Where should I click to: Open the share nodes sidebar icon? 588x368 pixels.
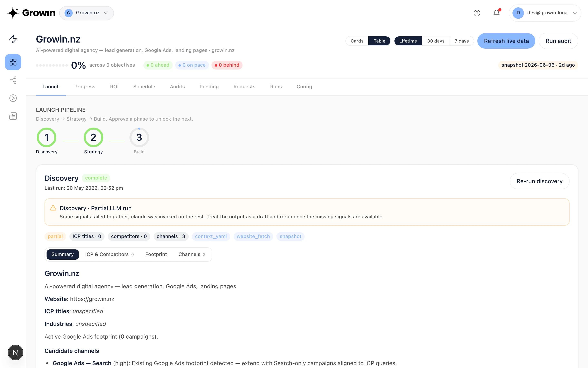(13, 80)
